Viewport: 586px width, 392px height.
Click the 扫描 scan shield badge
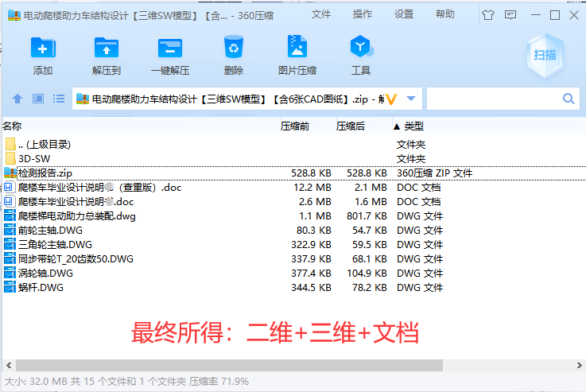(x=545, y=56)
